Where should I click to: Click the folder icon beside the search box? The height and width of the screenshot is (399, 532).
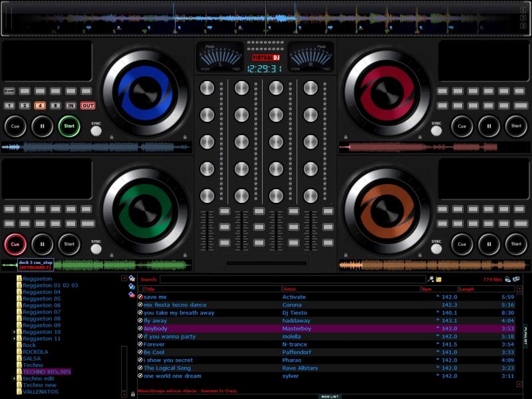pos(439,279)
